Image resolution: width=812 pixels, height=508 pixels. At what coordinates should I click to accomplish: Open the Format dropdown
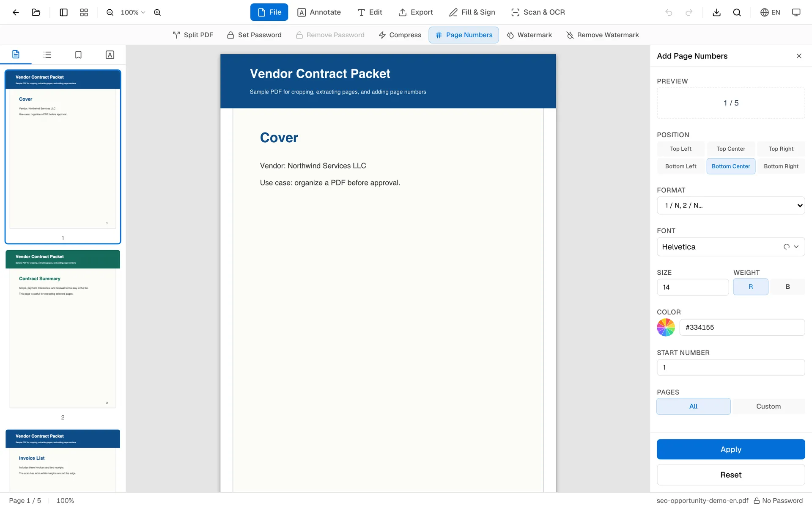point(731,205)
